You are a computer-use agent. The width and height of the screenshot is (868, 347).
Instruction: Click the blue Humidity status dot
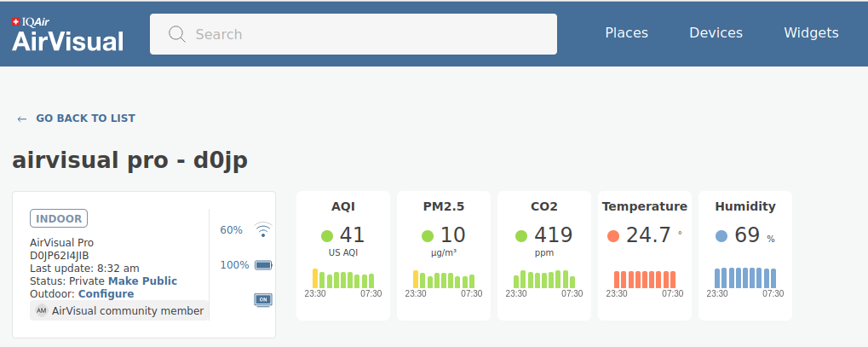[721, 236]
